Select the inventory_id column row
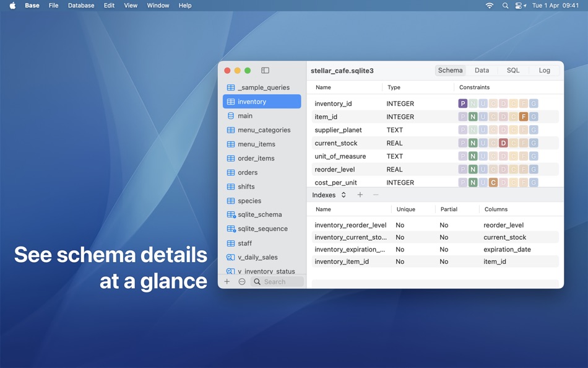588x368 pixels. click(x=435, y=103)
